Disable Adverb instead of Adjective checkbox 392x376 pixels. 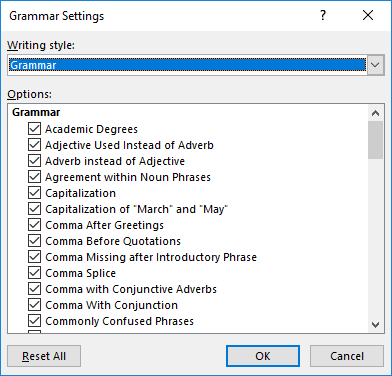[34, 161]
